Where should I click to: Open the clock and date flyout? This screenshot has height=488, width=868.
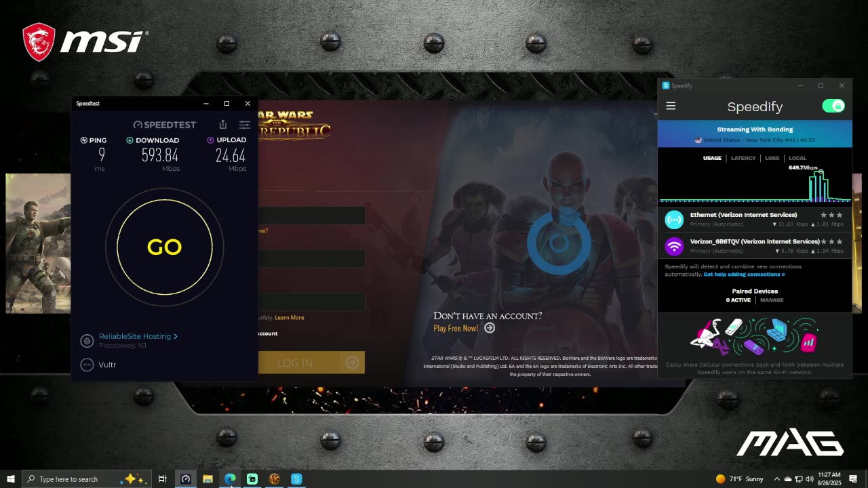click(830, 479)
